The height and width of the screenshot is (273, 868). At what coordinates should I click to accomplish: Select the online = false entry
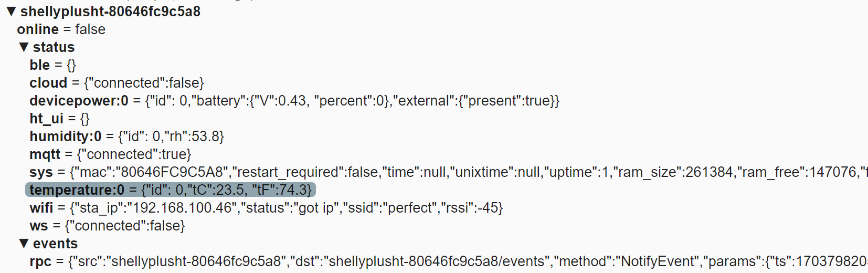[61, 29]
